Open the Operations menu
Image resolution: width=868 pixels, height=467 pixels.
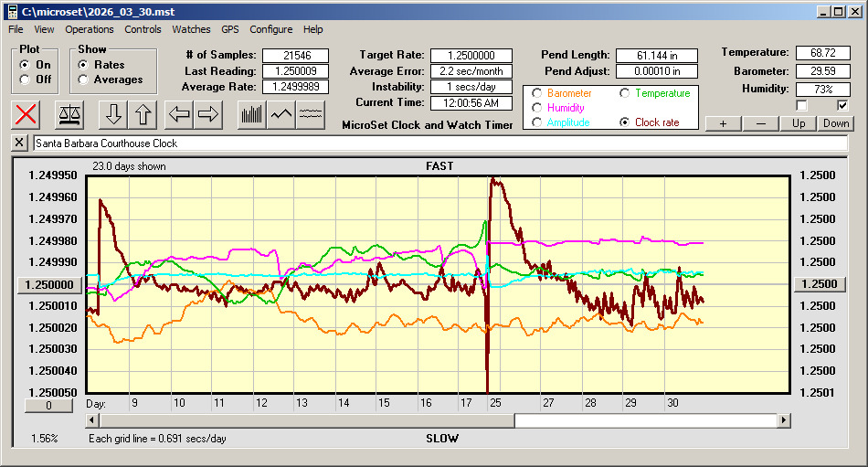90,29
